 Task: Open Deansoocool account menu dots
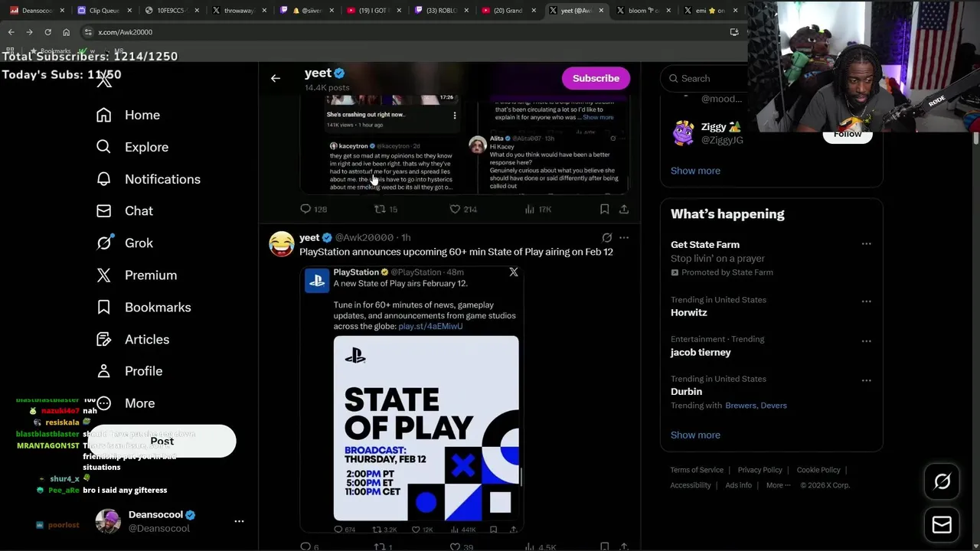click(x=239, y=521)
